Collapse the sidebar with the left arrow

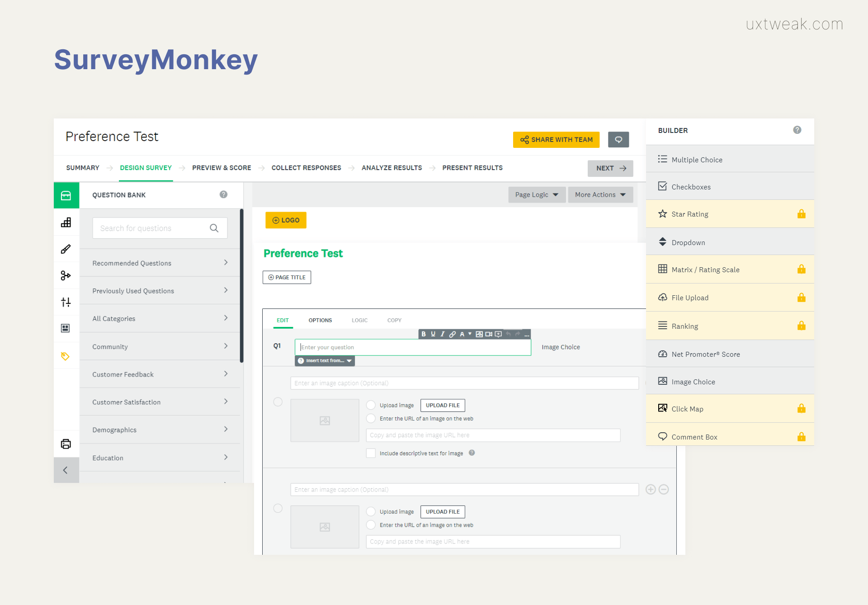(x=66, y=470)
